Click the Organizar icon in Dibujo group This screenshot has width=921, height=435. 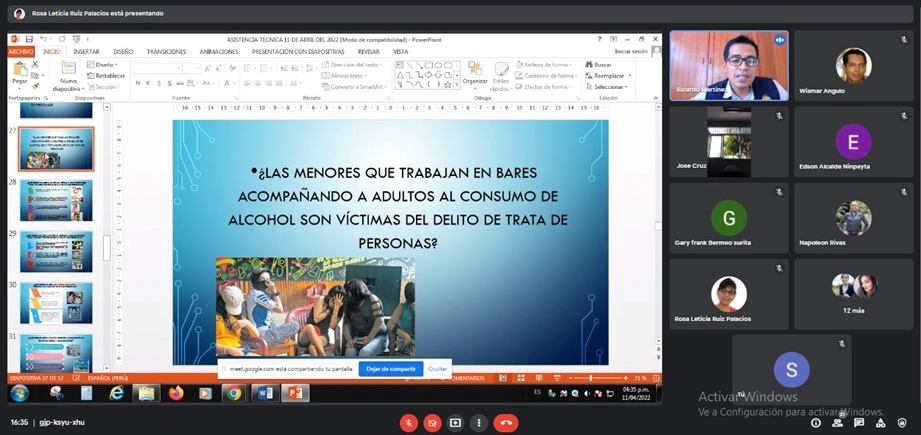pos(475,72)
